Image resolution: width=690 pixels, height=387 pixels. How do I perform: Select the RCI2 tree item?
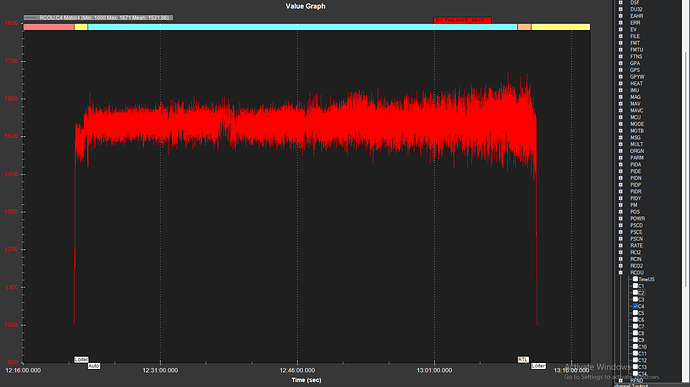pyautogui.click(x=635, y=253)
